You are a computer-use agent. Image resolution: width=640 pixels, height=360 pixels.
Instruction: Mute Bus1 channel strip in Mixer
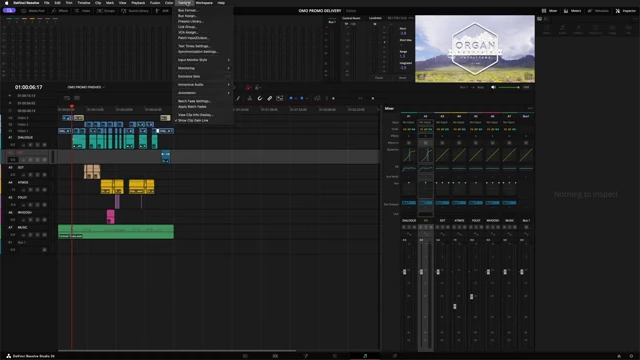(x=526, y=227)
